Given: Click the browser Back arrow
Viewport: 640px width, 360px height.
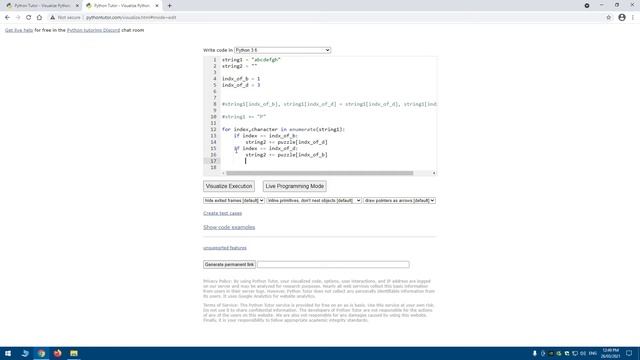Looking at the screenshot, I should (x=7, y=18).
